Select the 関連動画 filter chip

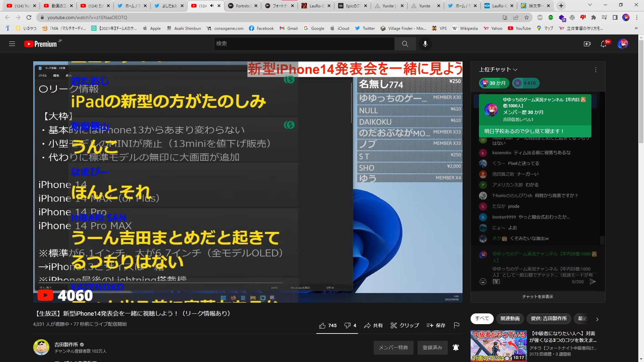pyautogui.click(x=510, y=318)
